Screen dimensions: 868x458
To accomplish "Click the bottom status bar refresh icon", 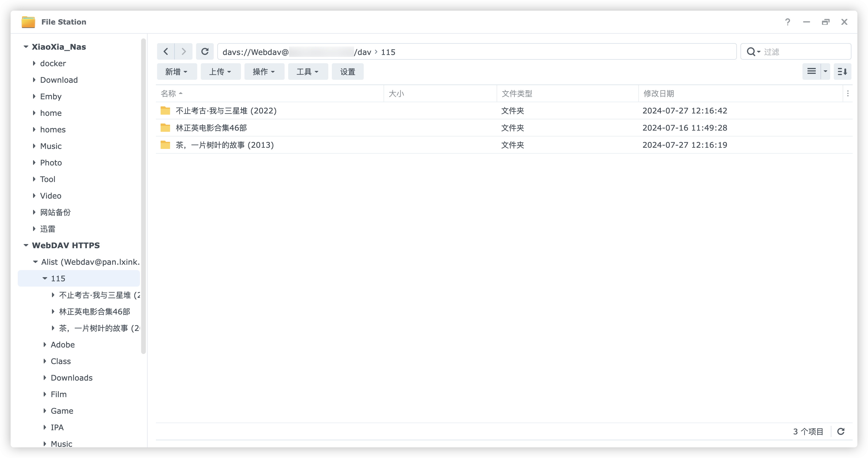I will [841, 431].
